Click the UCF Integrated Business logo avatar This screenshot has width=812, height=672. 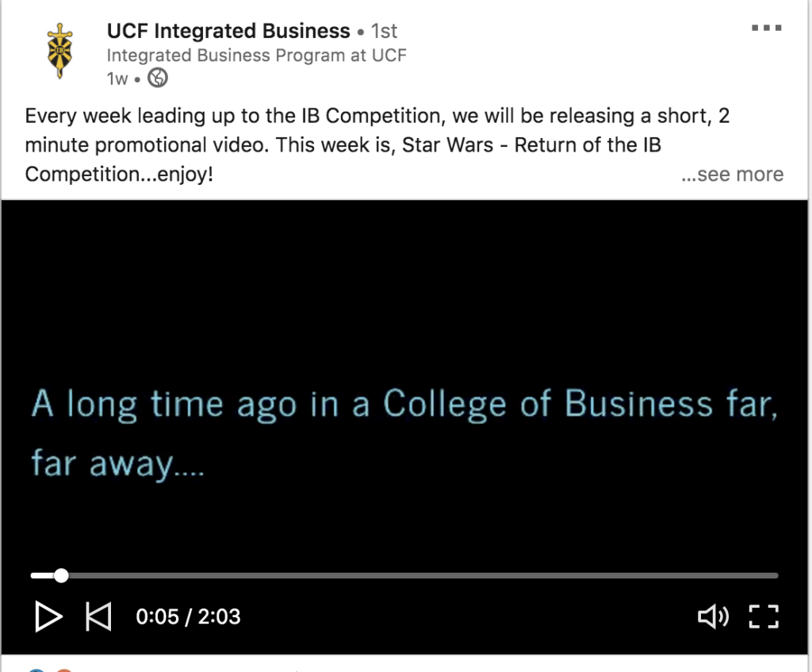coord(57,51)
